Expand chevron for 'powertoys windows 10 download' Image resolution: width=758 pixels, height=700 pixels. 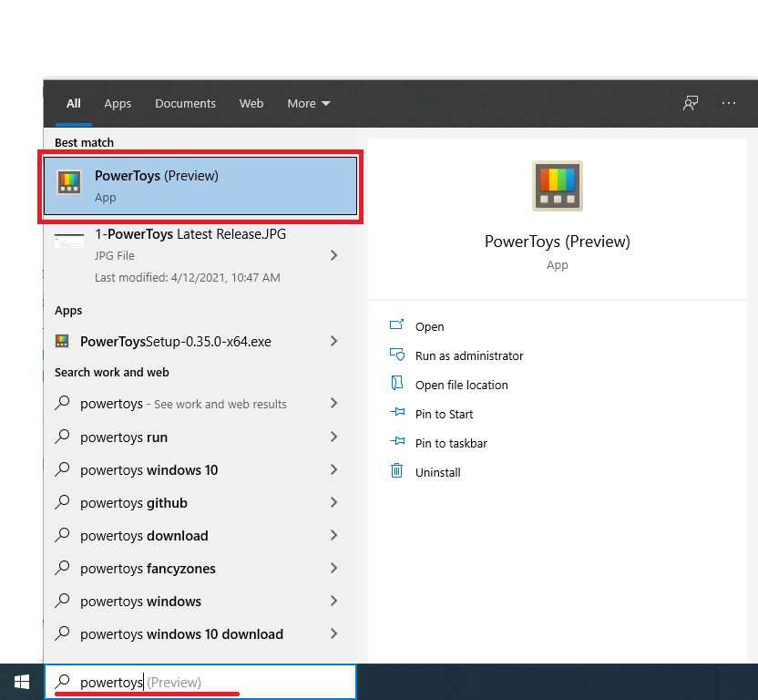click(333, 634)
